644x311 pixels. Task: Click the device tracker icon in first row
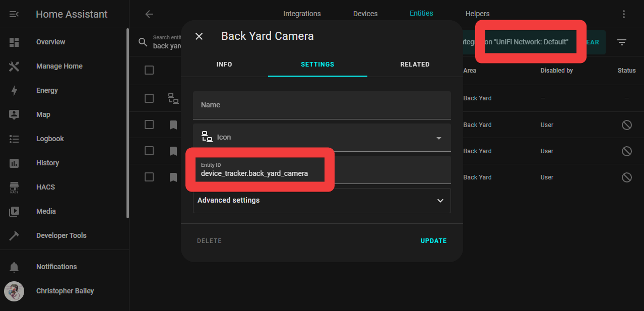click(x=173, y=98)
